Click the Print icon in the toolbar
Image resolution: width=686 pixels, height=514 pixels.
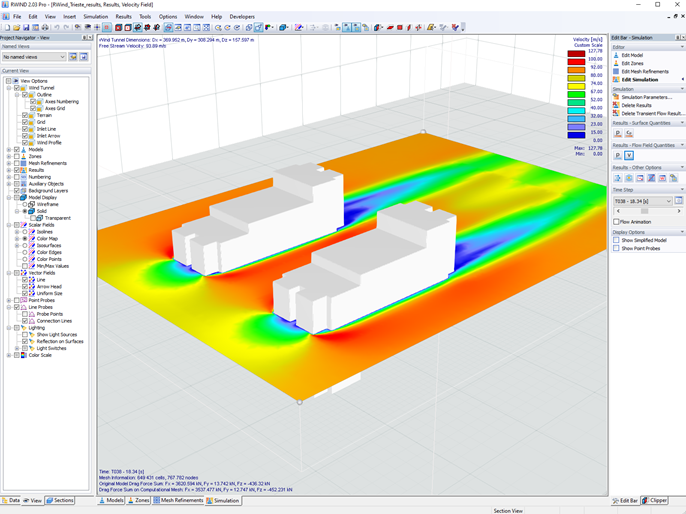point(45,28)
